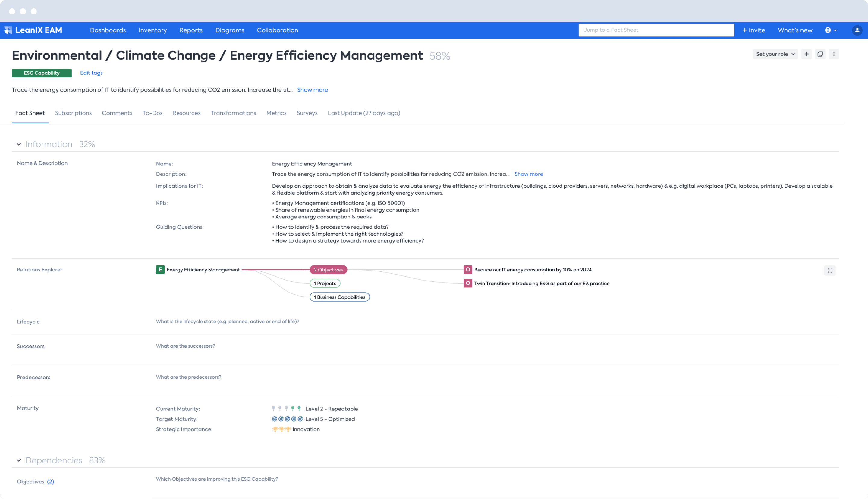
Task: Click the Current Maturity pin icons
Action: click(x=286, y=409)
